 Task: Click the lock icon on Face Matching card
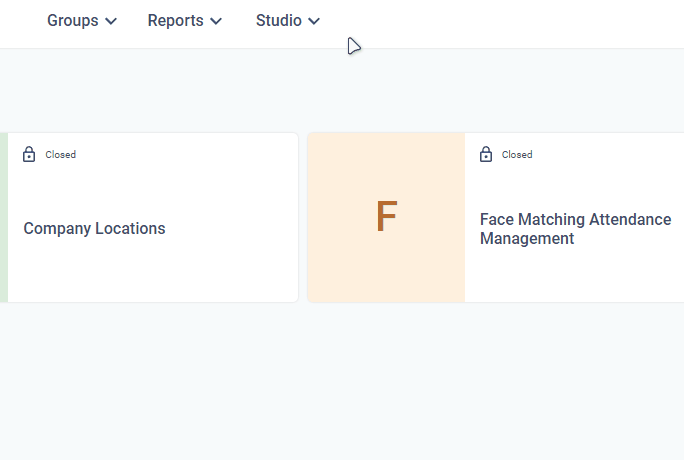point(486,154)
